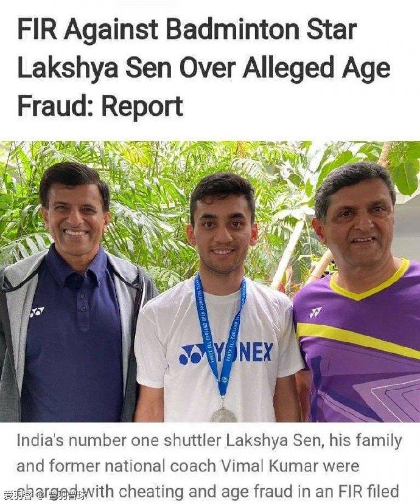The image size is (420, 504).
Task: Click the small Yonex emblem on navy polo
Action: pyautogui.click(x=37, y=312)
